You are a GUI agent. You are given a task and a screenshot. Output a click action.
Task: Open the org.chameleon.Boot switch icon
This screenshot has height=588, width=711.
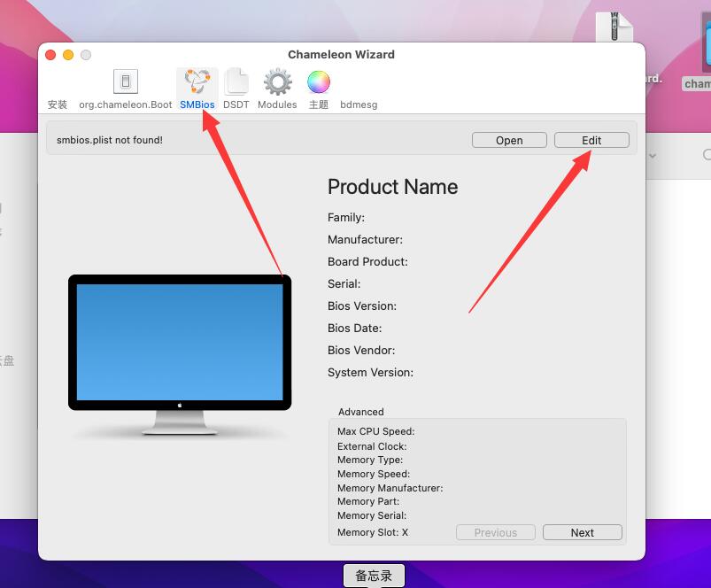tap(126, 82)
